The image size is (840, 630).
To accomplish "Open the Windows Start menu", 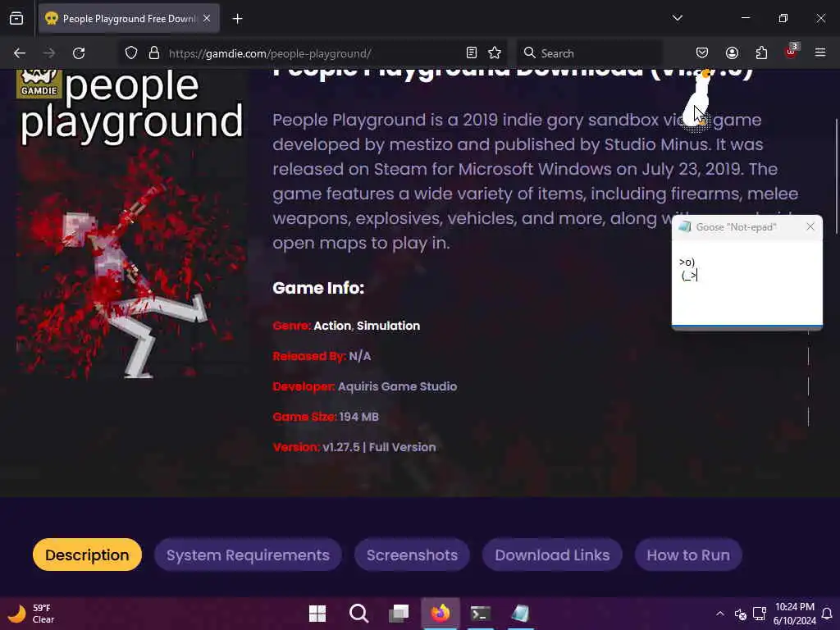I will [317, 614].
